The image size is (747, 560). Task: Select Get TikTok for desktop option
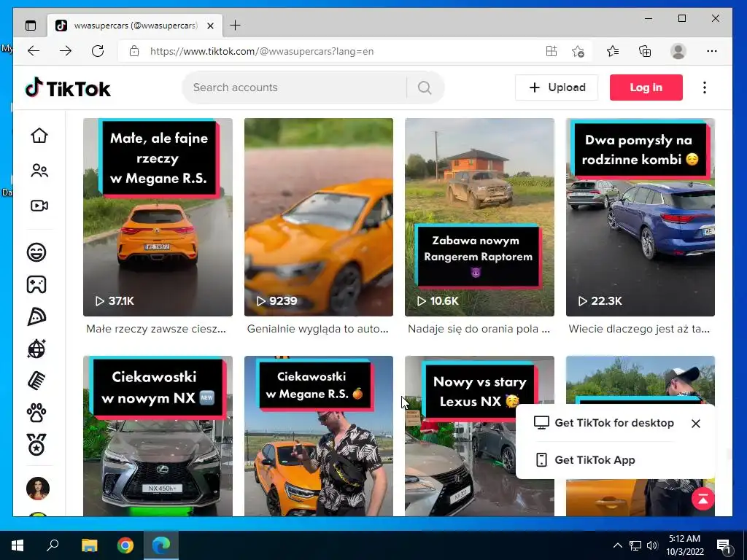604,423
